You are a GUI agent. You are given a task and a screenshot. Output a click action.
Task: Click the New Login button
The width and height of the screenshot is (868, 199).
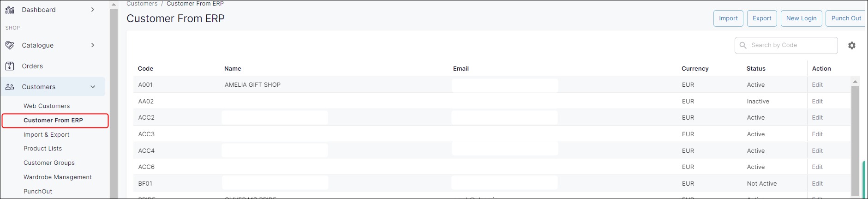click(801, 18)
